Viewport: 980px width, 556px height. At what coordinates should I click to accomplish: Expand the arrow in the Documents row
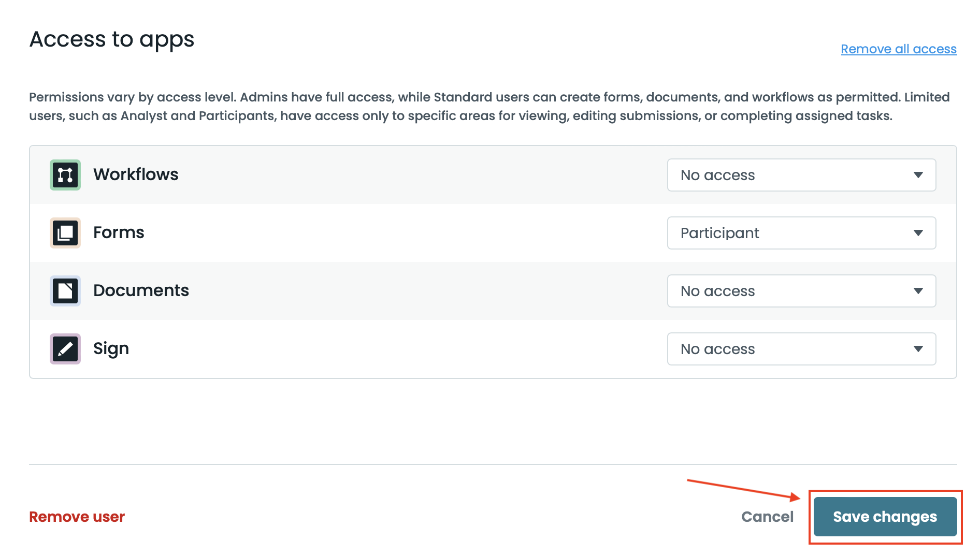click(x=918, y=291)
